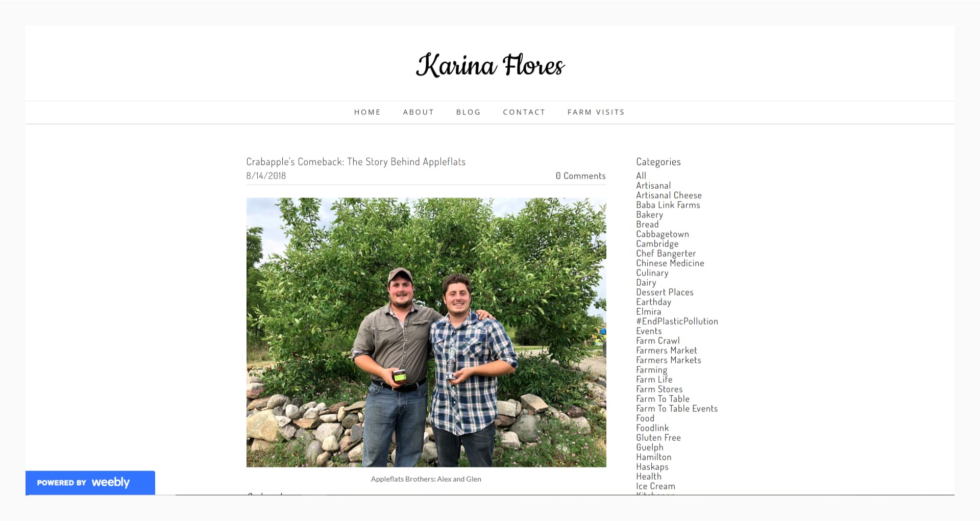The width and height of the screenshot is (980, 521).
Task: Browse the Farm Crawl category
Action: tap(657, 340)
